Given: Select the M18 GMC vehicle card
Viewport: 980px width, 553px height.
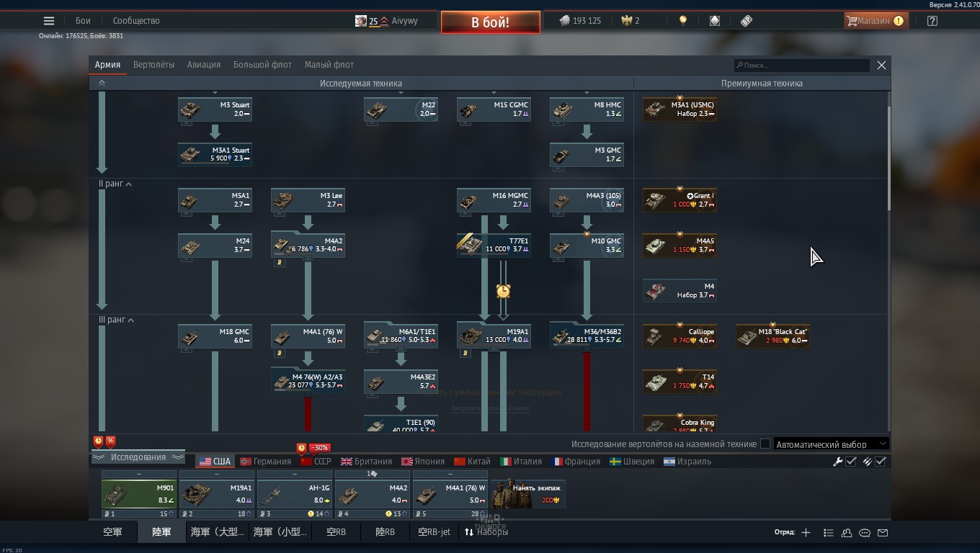Looking at the screenshot, I should coord(215,336).
